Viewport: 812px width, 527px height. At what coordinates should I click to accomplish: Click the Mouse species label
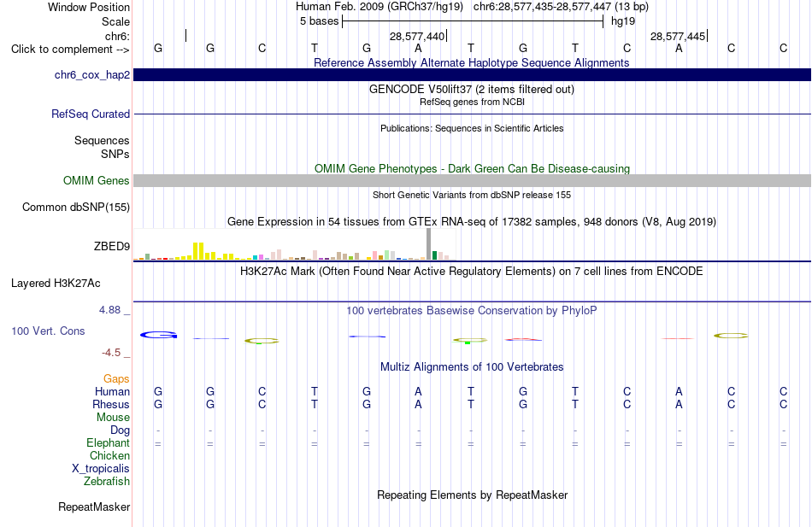pyautogui.click(x=113, y=418)
